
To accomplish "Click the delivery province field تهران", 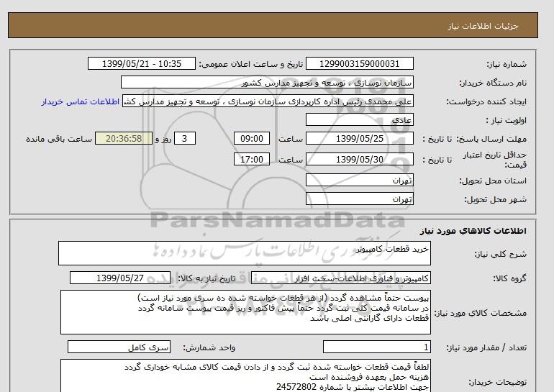I will [359, 180].
